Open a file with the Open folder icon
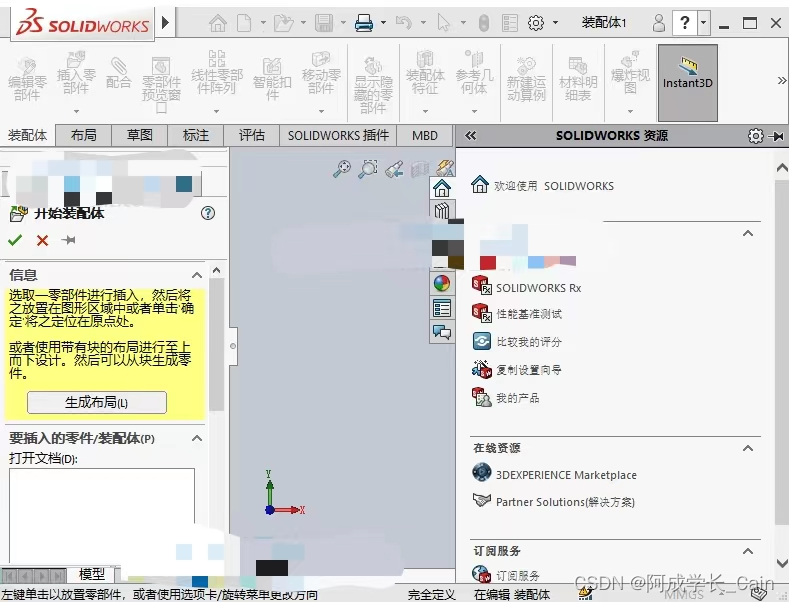The image size is (789, 602). pos(283,23)
